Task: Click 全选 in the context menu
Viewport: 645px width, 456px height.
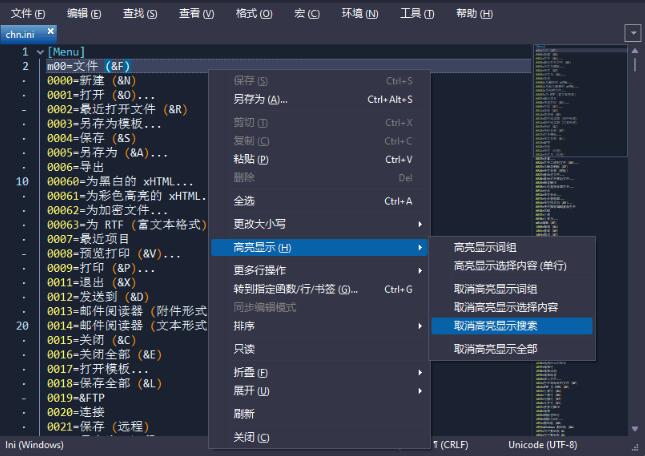Action: pos(244,201)
